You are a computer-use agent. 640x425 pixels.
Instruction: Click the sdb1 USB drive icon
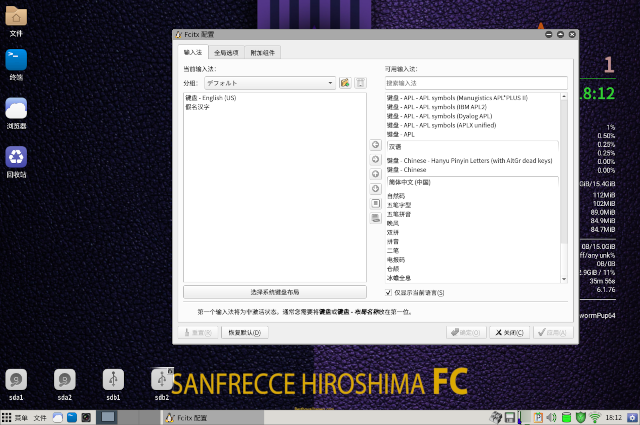pos(113,380)
